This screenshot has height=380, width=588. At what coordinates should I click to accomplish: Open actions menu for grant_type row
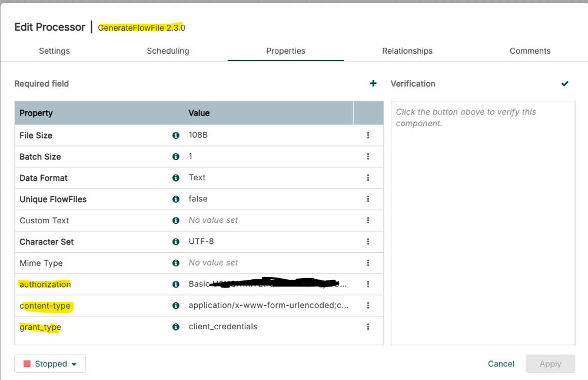coord(368,326)
